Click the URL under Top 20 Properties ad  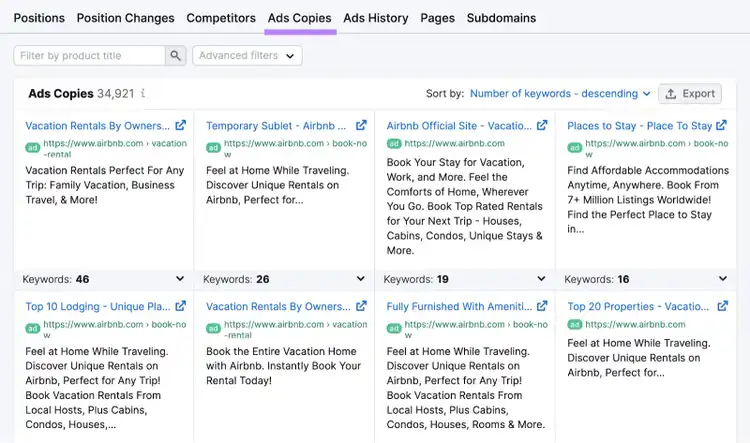(x=635, y=325)
